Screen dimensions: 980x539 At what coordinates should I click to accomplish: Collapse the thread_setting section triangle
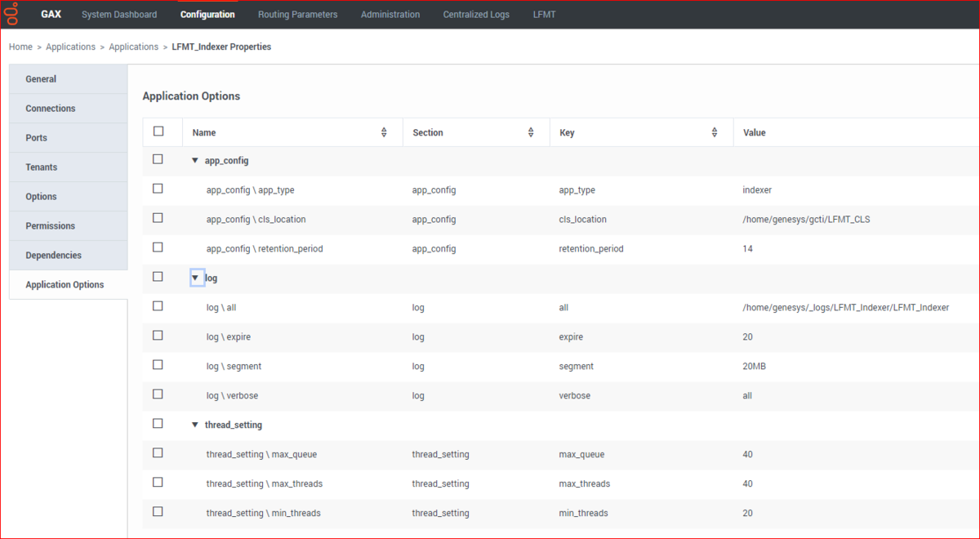pyautogui.click(x=195, y=425)
